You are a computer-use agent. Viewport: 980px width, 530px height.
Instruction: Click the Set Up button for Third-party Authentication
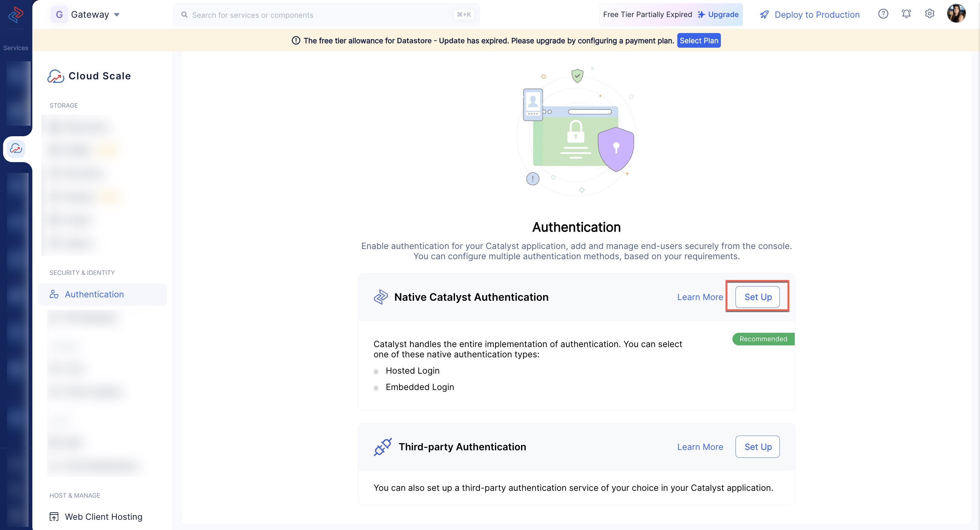(x=758, y=447)
